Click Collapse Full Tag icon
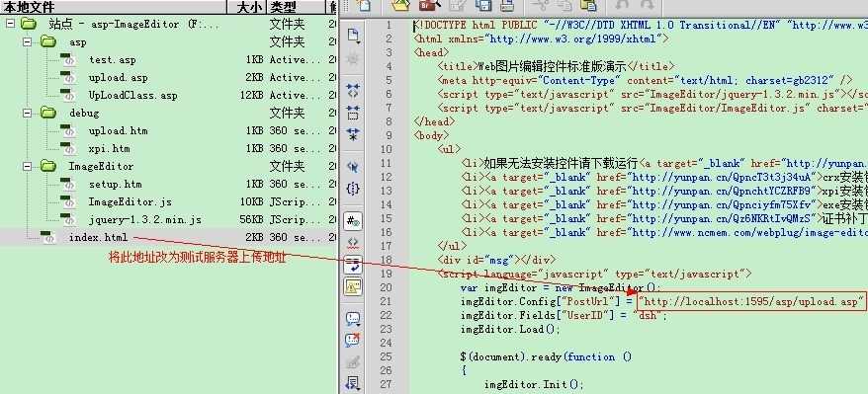Screen dimensions: 868x394 (353, 91)
